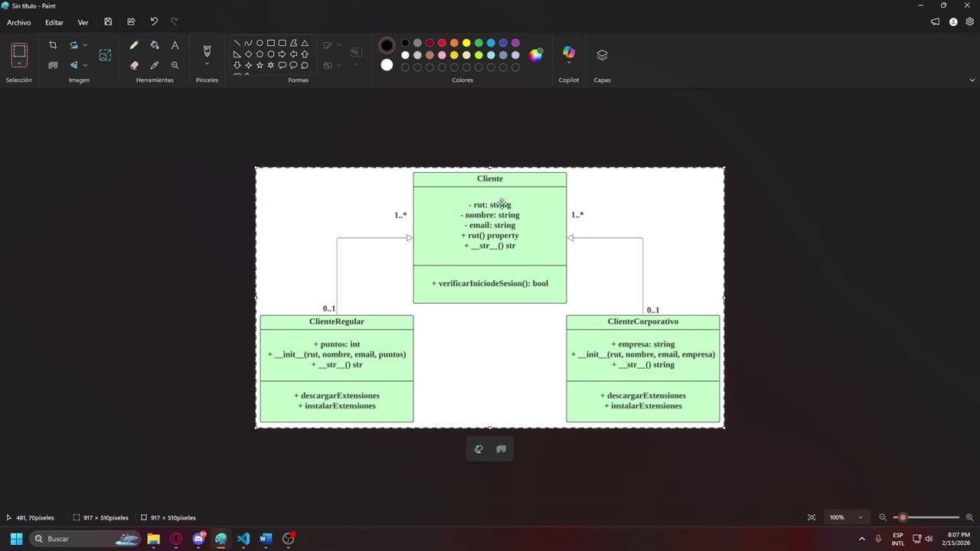This screenshot has width=980, height=551.
Task: Click the Buscar taskbar search box
Action: click(86, 539)
